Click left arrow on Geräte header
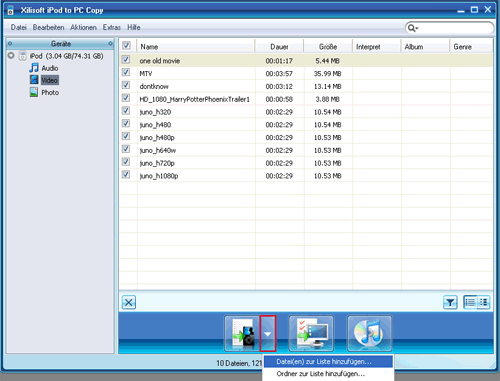The image size is (500, 381). point(10,43)
